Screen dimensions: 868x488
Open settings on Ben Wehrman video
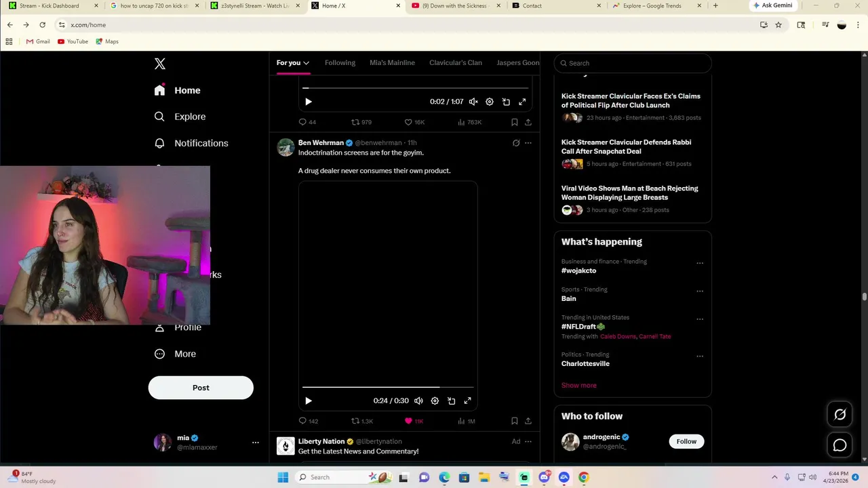point(435,401)
